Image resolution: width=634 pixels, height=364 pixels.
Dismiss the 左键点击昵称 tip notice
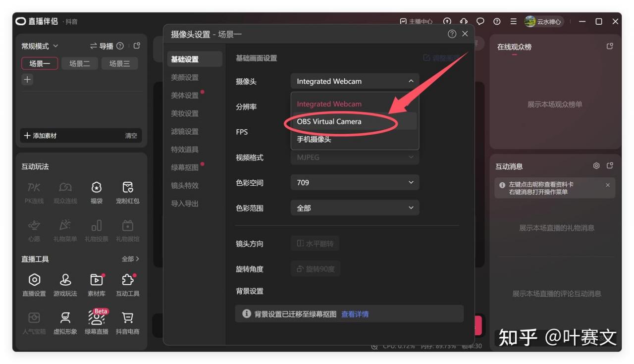[x=608, y=185]
